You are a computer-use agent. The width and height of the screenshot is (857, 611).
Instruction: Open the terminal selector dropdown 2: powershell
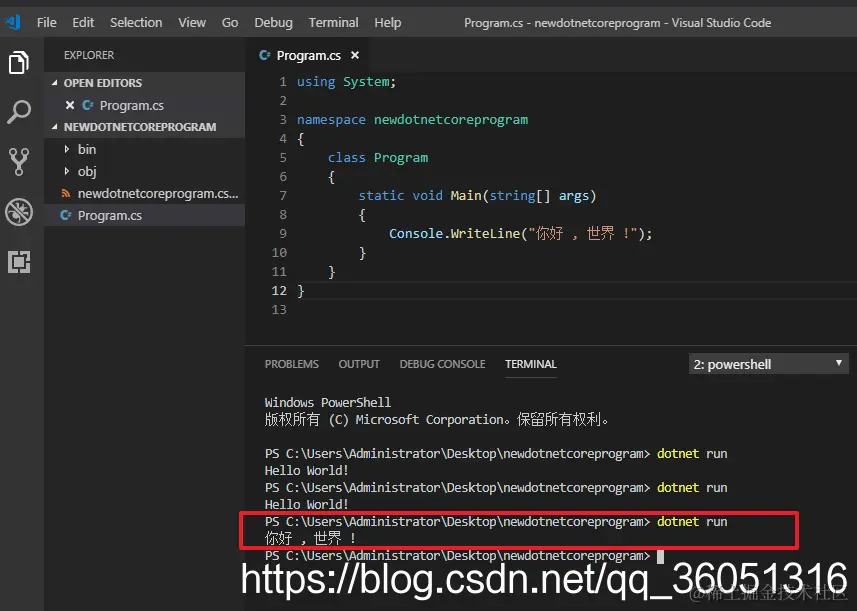tap(768, 364)
